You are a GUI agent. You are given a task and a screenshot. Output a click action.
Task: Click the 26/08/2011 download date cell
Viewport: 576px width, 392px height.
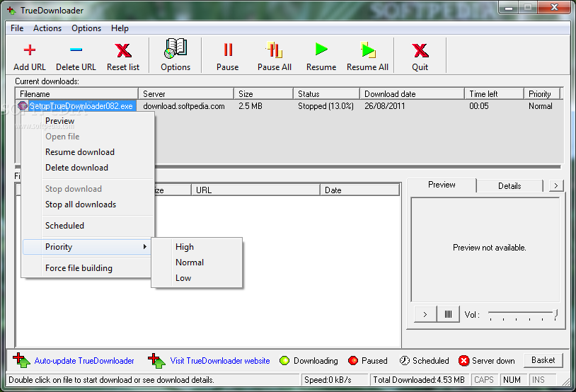385,106
